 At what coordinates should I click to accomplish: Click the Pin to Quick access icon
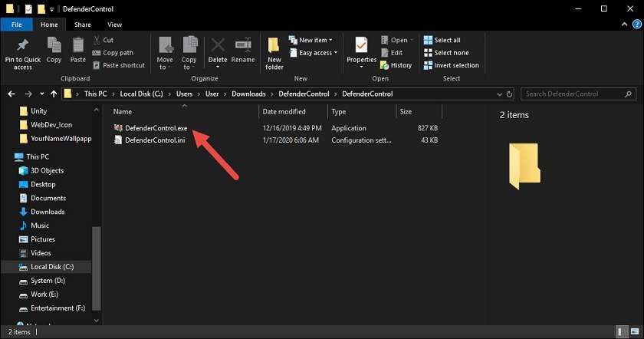coord(23,46)
